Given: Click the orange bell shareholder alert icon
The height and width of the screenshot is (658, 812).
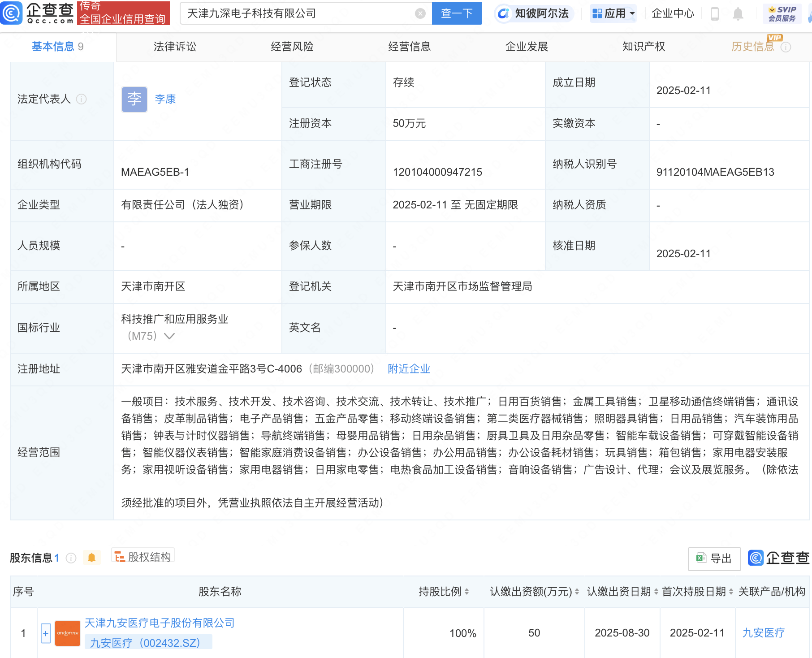Looking at the screenshot, I should click(92, 558).
